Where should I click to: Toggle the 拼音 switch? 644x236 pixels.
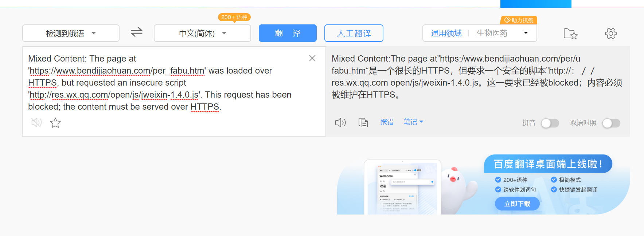pyautogui.click(x=550, y=123)
